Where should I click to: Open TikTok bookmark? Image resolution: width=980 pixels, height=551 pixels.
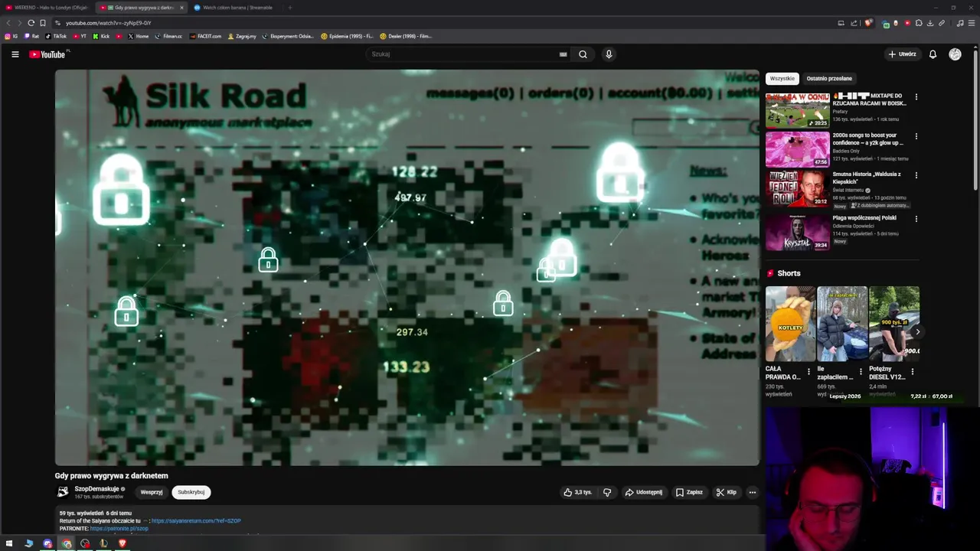point(56,36)
